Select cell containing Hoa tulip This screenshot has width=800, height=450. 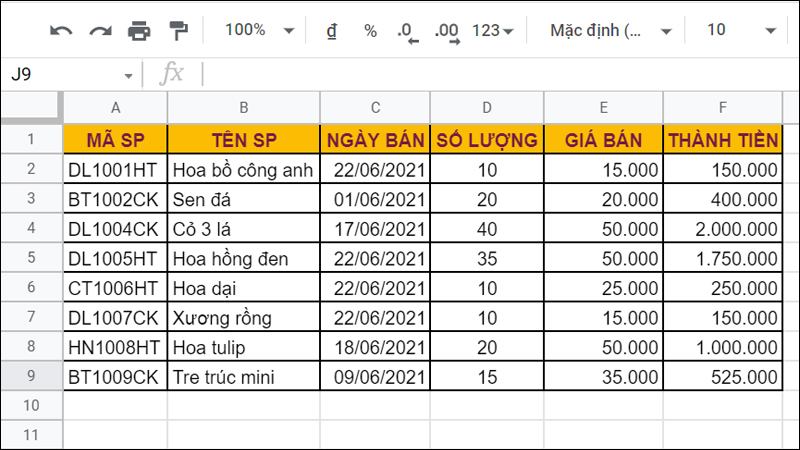coord(243,347)
